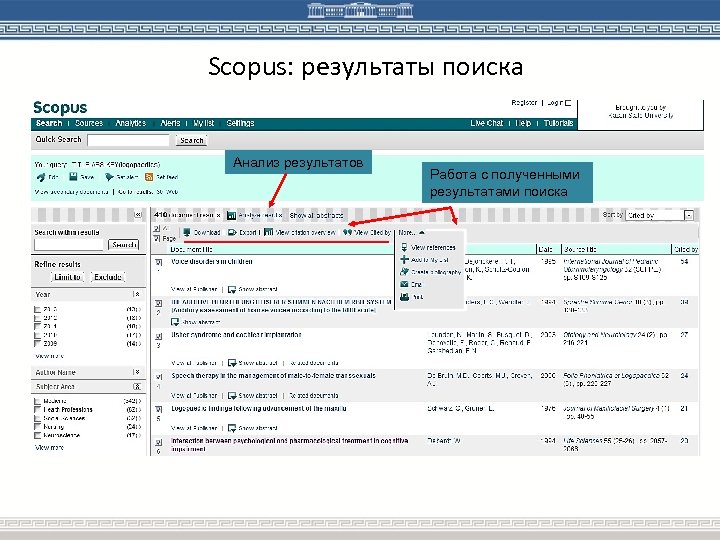Click View more under Year filters
720x540 pixels.
tap(50, 356)
